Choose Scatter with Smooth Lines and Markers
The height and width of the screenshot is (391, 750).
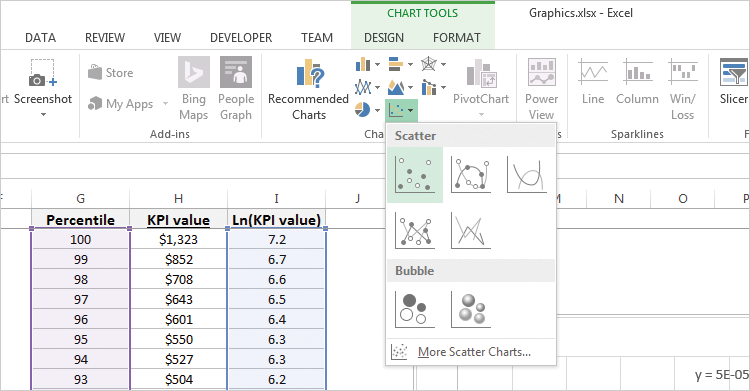tap(471, 175)
